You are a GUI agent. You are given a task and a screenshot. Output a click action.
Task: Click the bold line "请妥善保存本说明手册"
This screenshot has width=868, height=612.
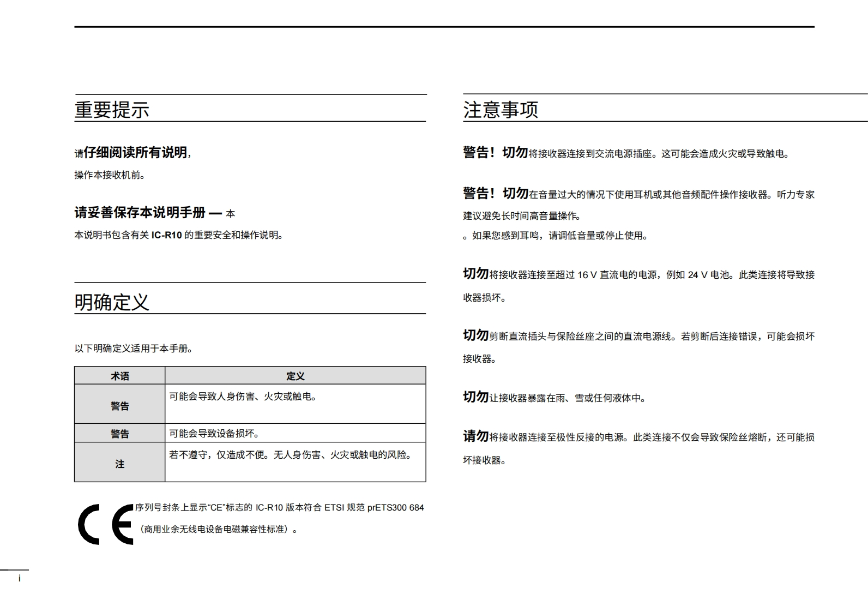[140, 213]
